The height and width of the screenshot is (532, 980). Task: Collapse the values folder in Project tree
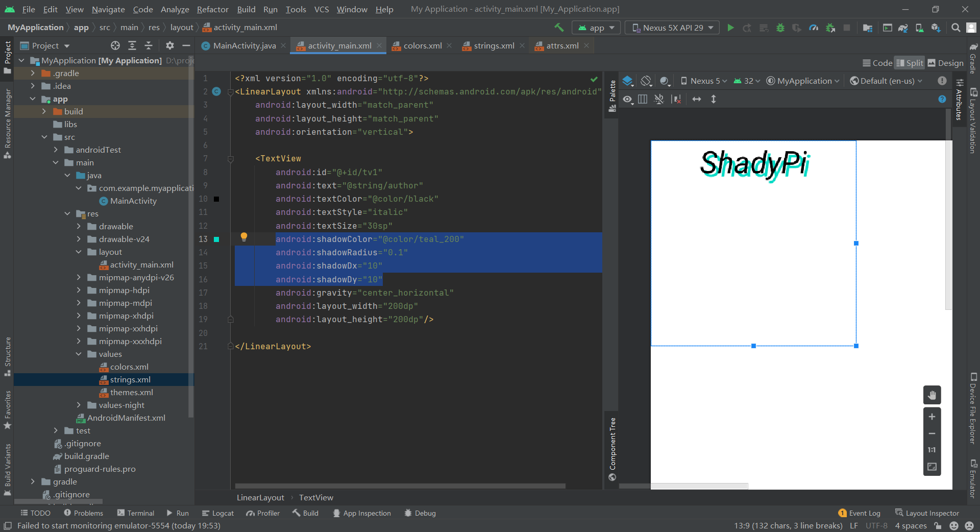coord(79,354)
